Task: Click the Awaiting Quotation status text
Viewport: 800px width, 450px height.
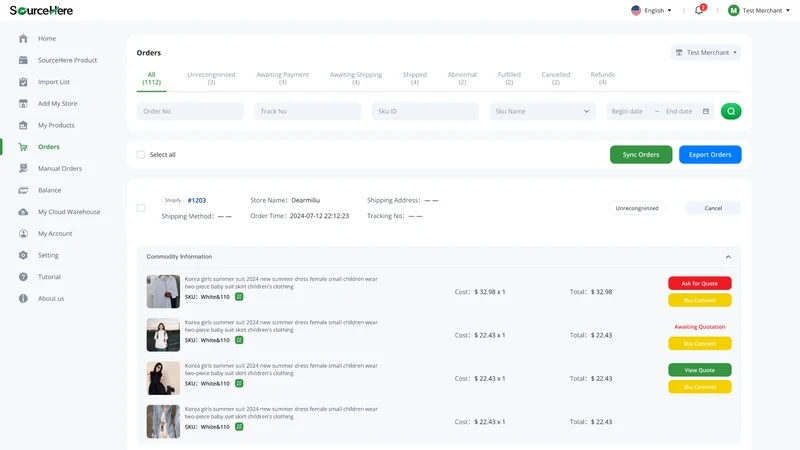Action: click(x=699, y=327)
